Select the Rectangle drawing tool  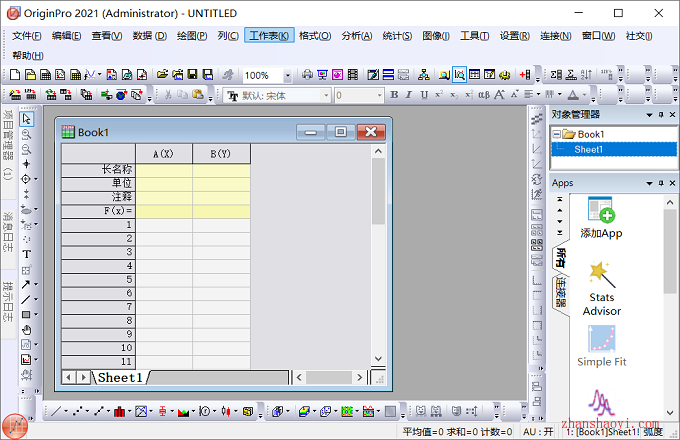click(26, 314)
